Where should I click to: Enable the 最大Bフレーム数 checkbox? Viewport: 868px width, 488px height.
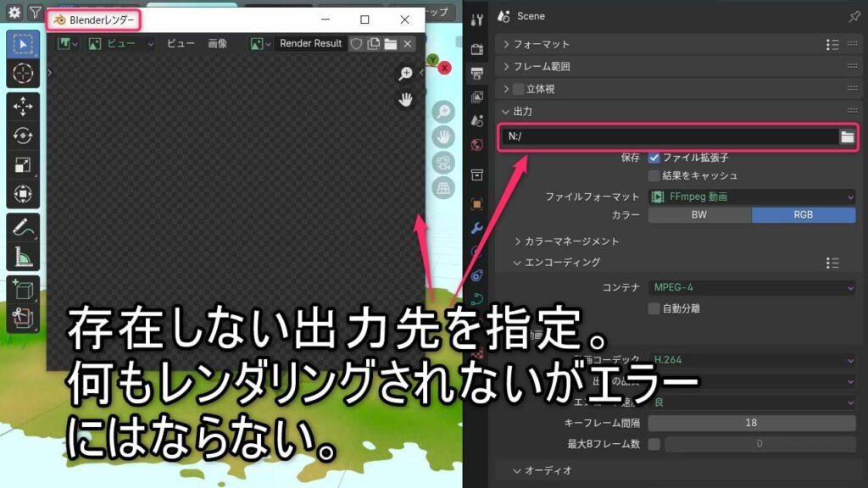point(654,444)
